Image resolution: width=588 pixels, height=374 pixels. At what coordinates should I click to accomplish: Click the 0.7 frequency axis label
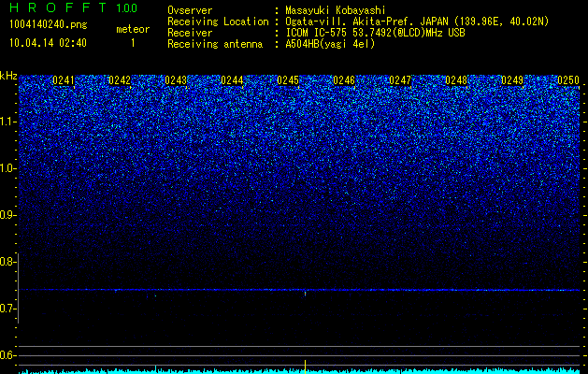coord(7,309)
